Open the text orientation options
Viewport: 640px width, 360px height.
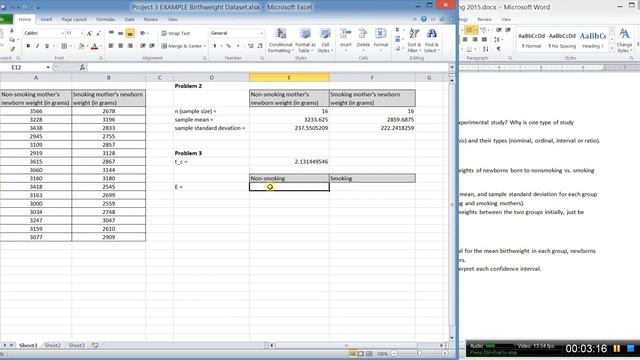(x=143, y=33)
